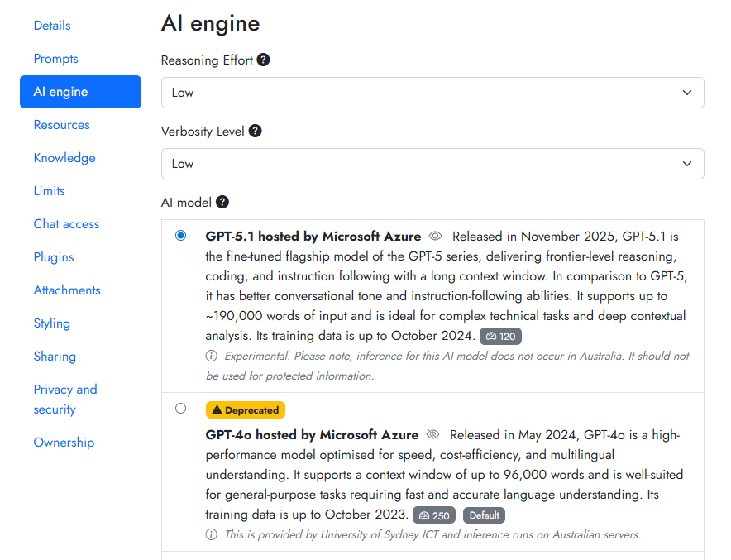
Task: Open the Knowledge section in sidebar
Action: click(x=64, y=158)
